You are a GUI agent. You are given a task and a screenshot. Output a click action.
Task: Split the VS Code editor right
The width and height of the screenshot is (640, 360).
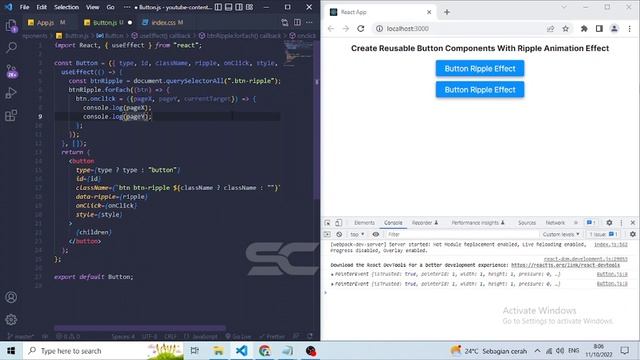coord(297,22)
